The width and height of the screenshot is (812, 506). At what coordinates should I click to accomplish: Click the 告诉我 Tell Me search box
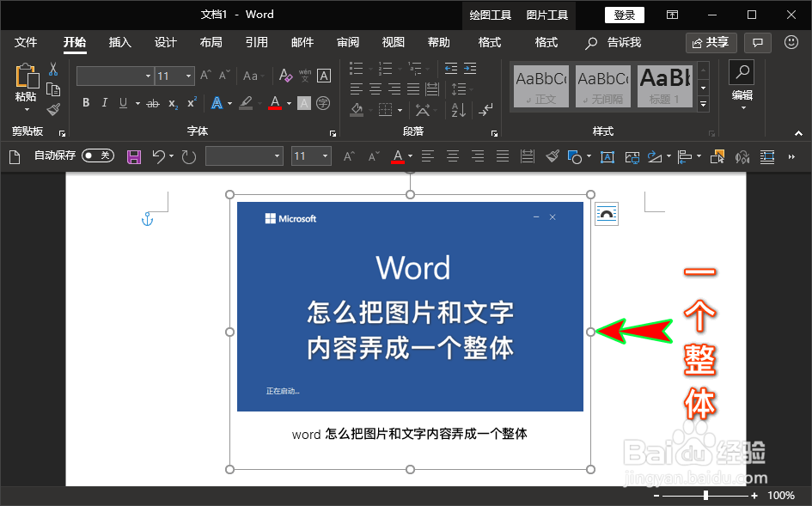click(x=614, y=42)
